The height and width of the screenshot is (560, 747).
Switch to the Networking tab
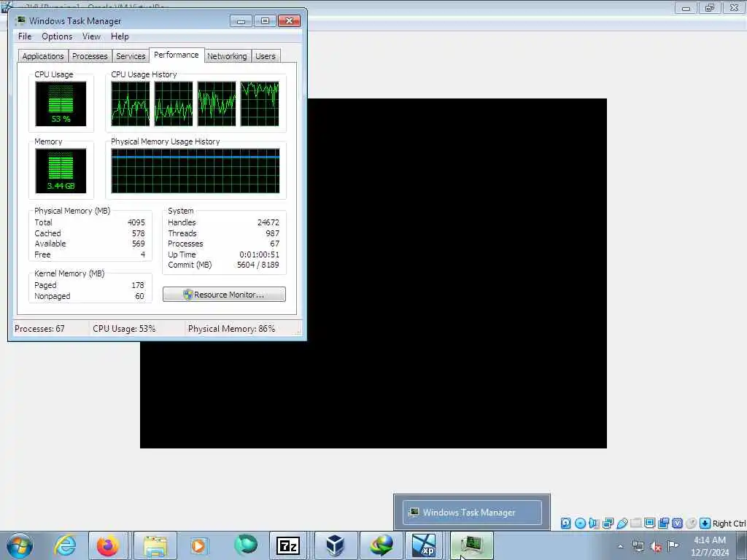[x=227, y=56]
